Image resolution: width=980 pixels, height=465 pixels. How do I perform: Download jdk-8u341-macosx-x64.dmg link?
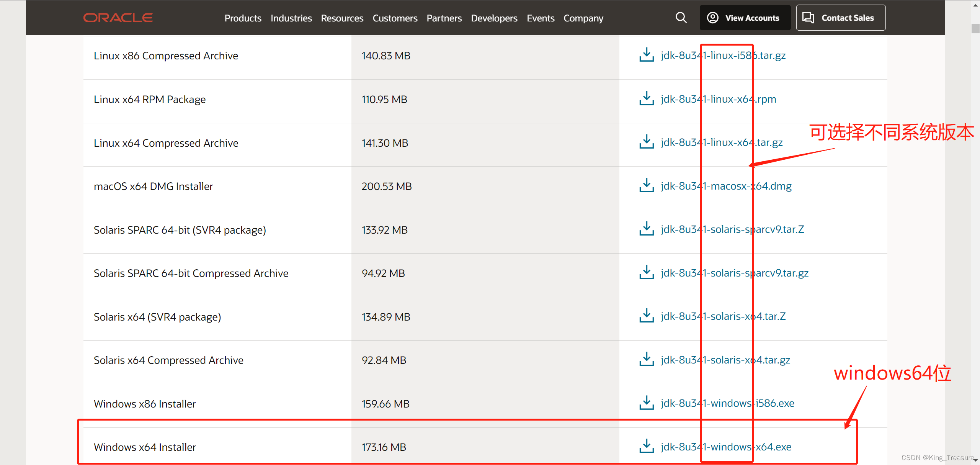[x=726, y=186]
